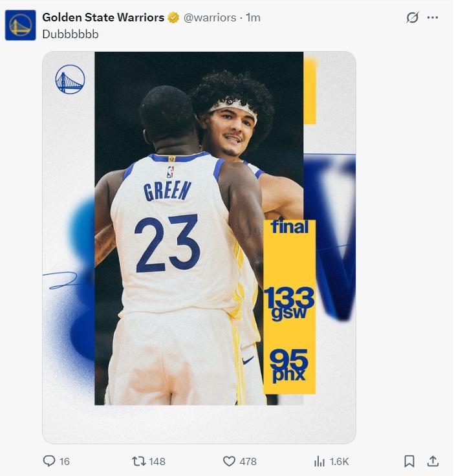Click the like count 478
This screenshot has height=476, width=454.
248,462
